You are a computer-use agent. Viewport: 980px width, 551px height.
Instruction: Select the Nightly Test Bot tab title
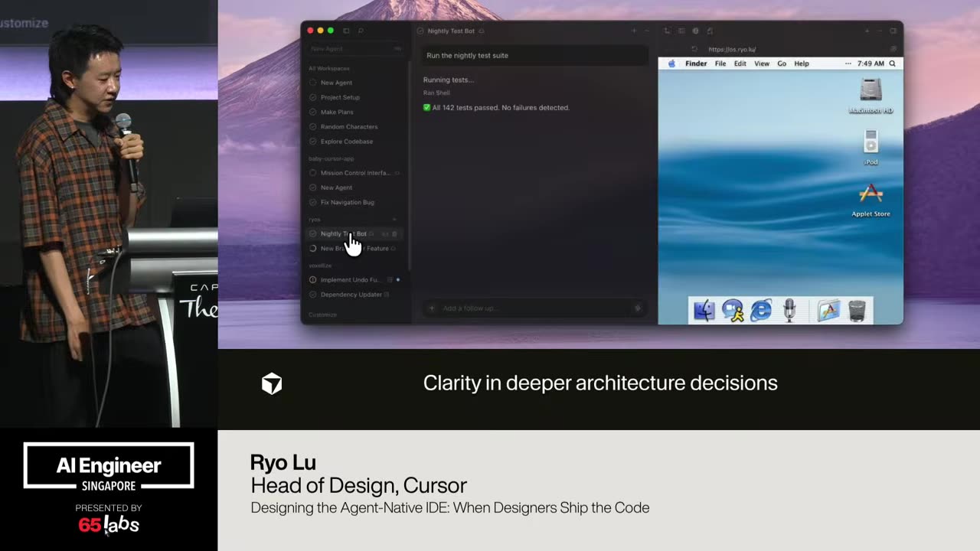[x=451, y=31]
